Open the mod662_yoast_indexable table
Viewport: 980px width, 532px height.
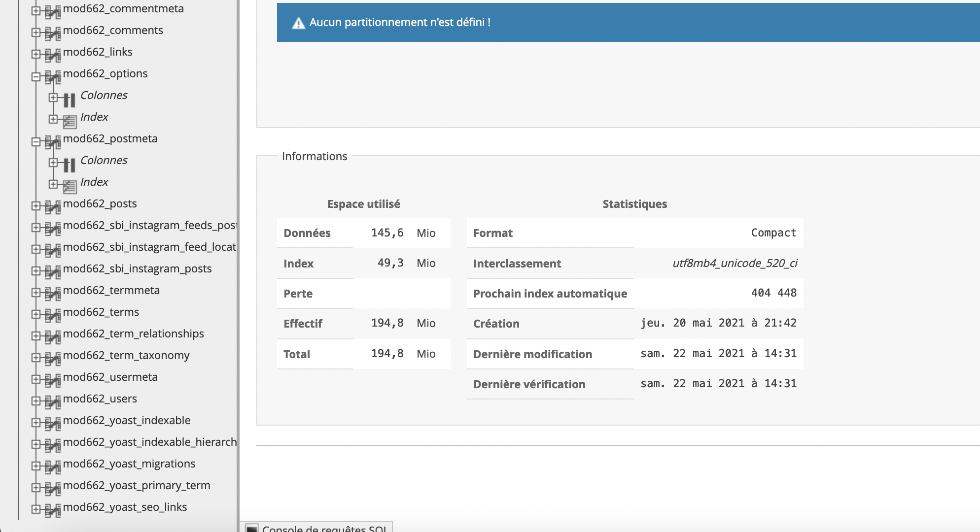pyautogui.click(x=126, y=420)
